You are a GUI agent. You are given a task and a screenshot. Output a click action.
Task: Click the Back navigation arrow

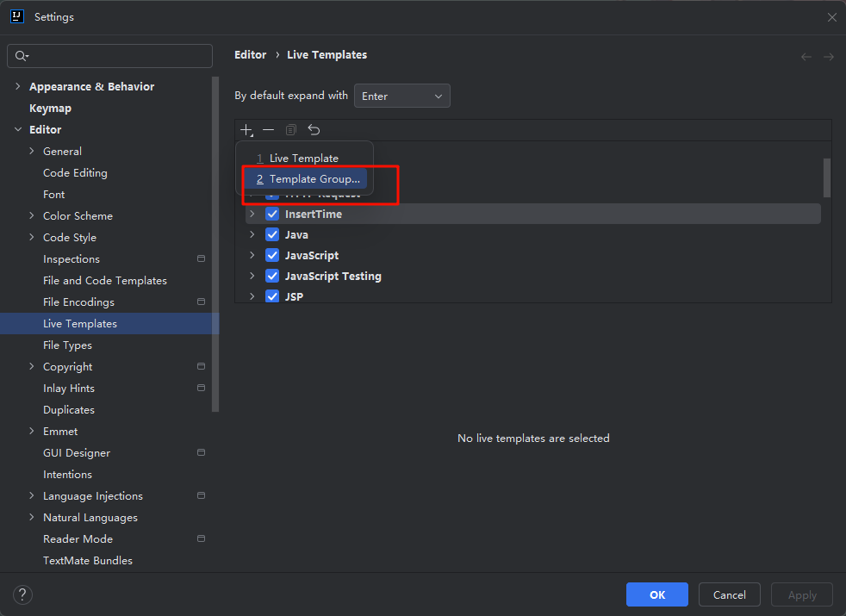806,56
